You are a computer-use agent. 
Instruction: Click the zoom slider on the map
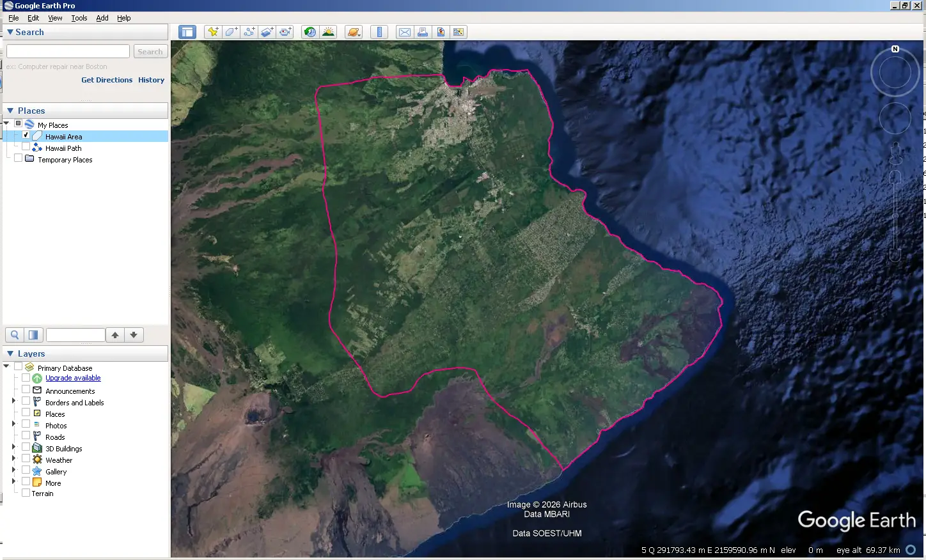pyautogui.click(x=895, y=216)
